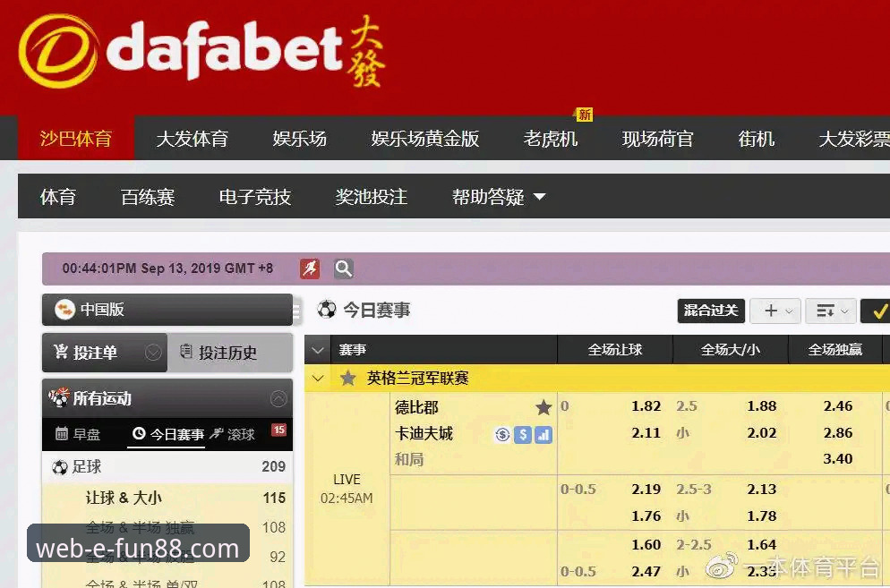Viewport: 890px width, 588px height.
Task: Click the 德比郡 team name
Action: coord(416,407)
